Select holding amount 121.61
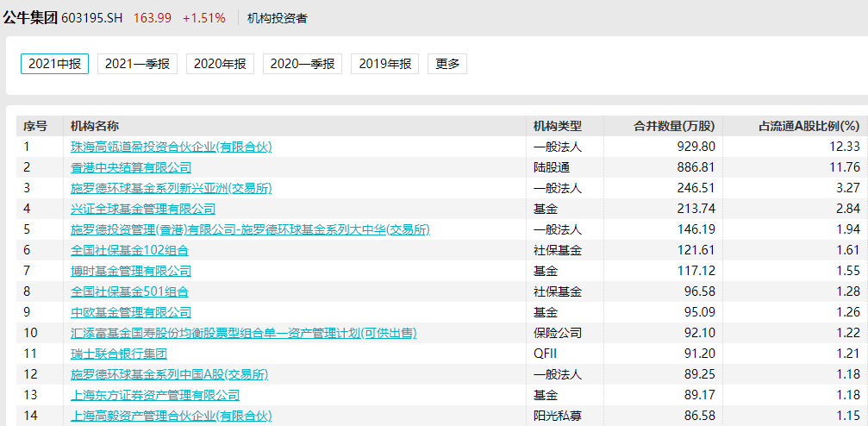868x426 pixels. click(696, 250)
